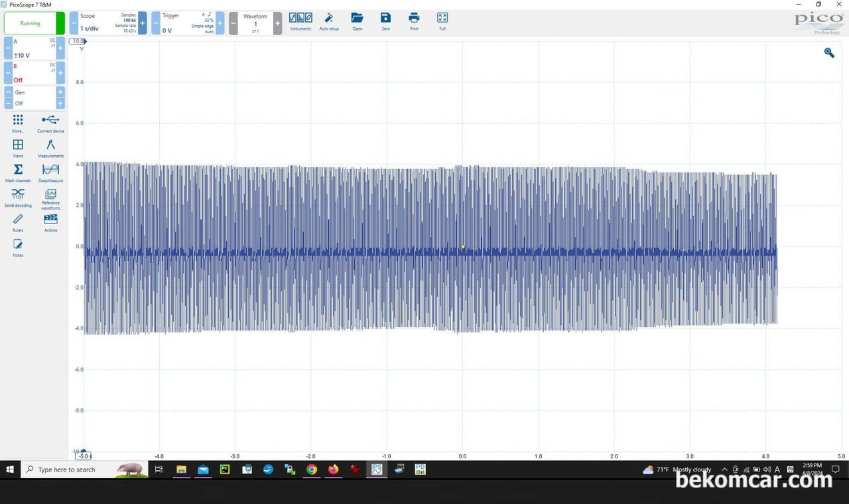Image resolution: width=849 pixels, height=504 pixels.
Task: Open Reference waveforms tool
Action: coord(50,200)
